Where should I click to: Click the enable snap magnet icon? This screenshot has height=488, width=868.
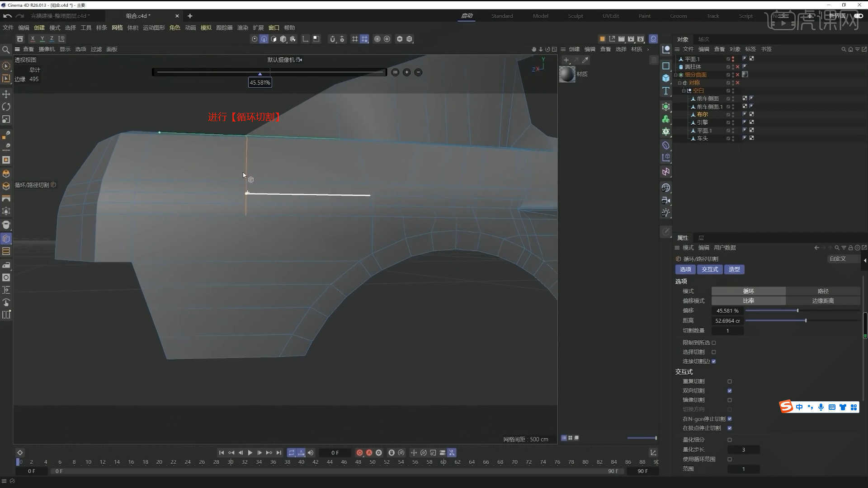click(x=332, y=39)
